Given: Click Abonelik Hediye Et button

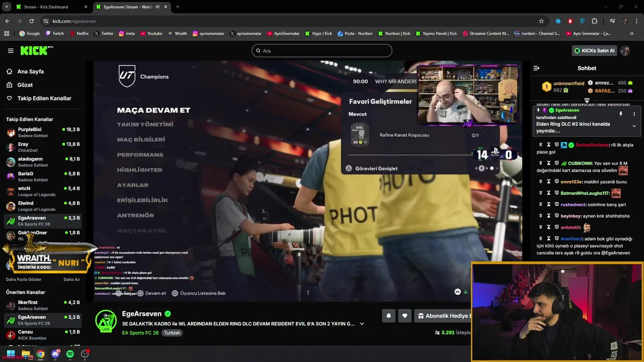Looking at the screenshot, I should [x=444, y=316].
